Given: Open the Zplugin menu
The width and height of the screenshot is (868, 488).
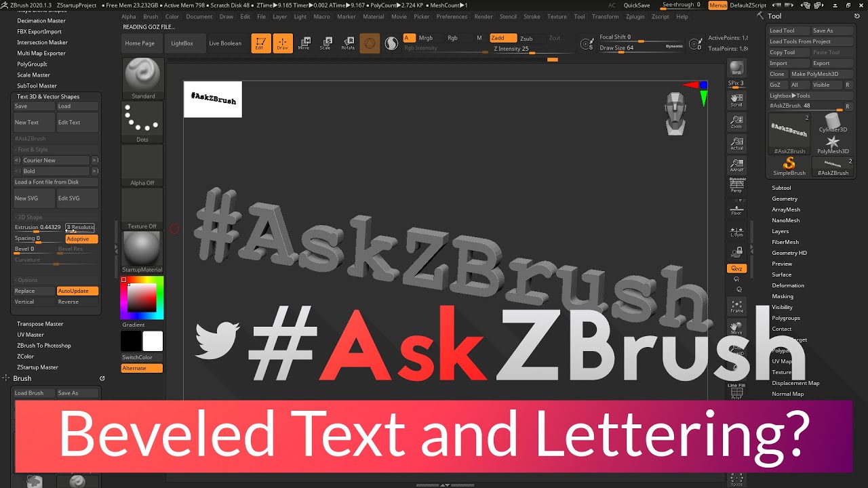Looking at the screenshot, I should [635, 16].
